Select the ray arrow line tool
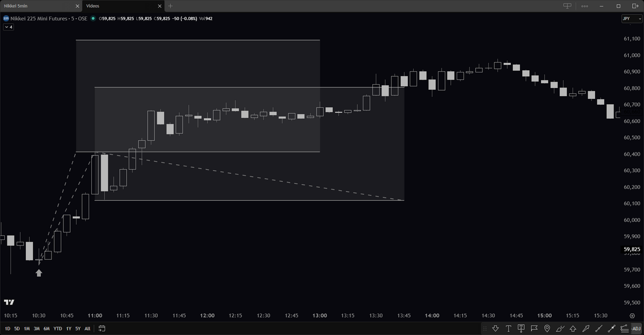Screen dimensions: 644x335 pyautogui.click(x=612, y=328)
